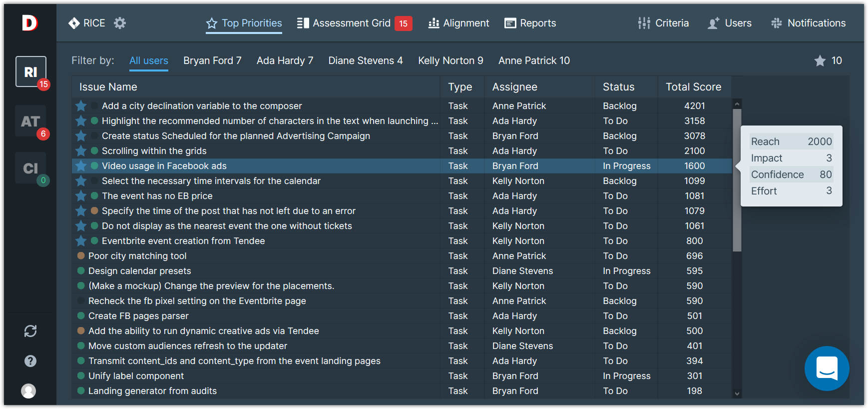This screenshot has height=409, width=868.
Task: Open the Reports tab
Action: click(530, 23)
